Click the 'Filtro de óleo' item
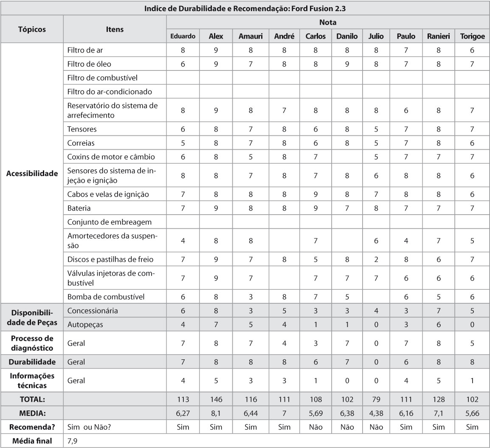Image resolution: width=490 pixels, height=448 pixels. [x=89, y=64]
